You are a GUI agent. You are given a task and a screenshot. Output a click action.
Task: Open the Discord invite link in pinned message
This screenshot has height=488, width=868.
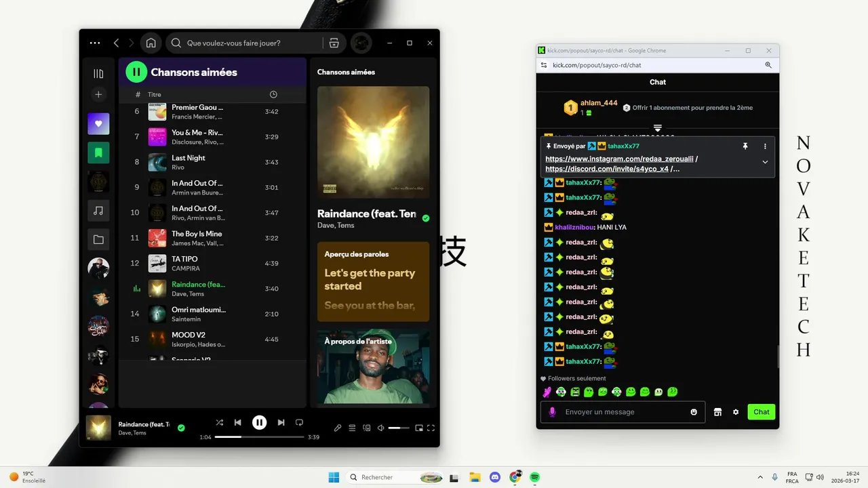point(607,169)
